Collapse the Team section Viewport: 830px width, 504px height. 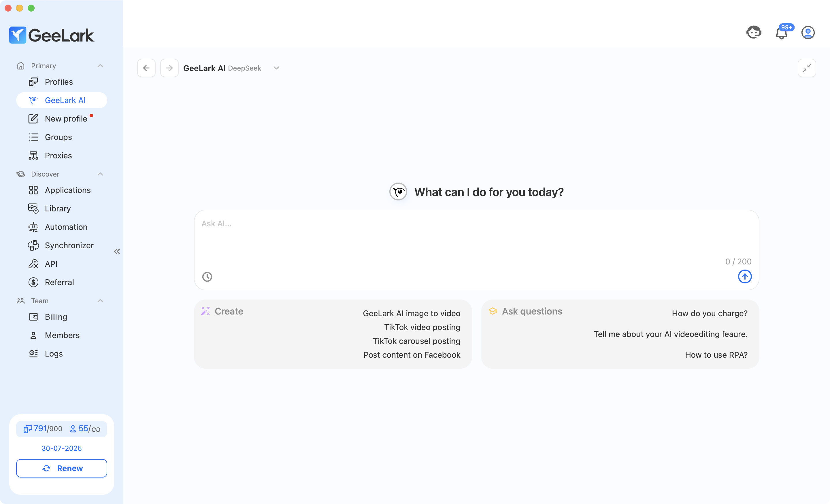tap(100, 301)
